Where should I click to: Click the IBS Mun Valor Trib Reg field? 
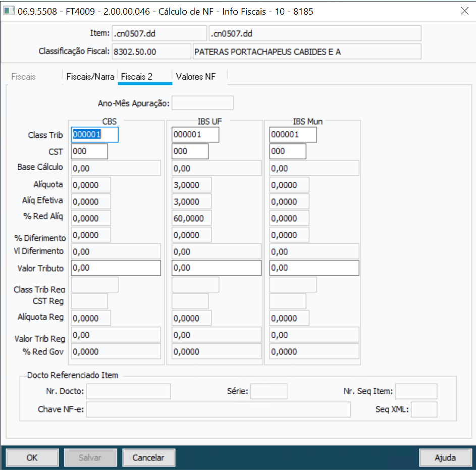coord(314,335)
